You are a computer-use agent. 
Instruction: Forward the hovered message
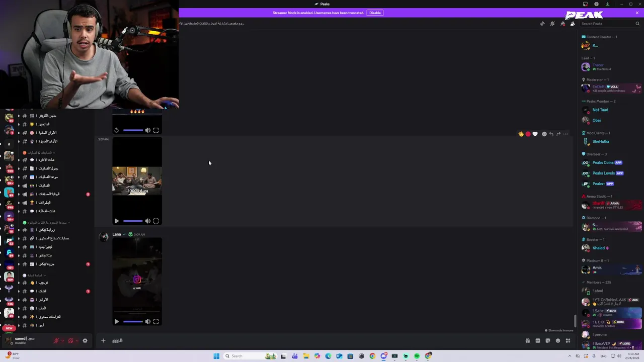point(558,134)
